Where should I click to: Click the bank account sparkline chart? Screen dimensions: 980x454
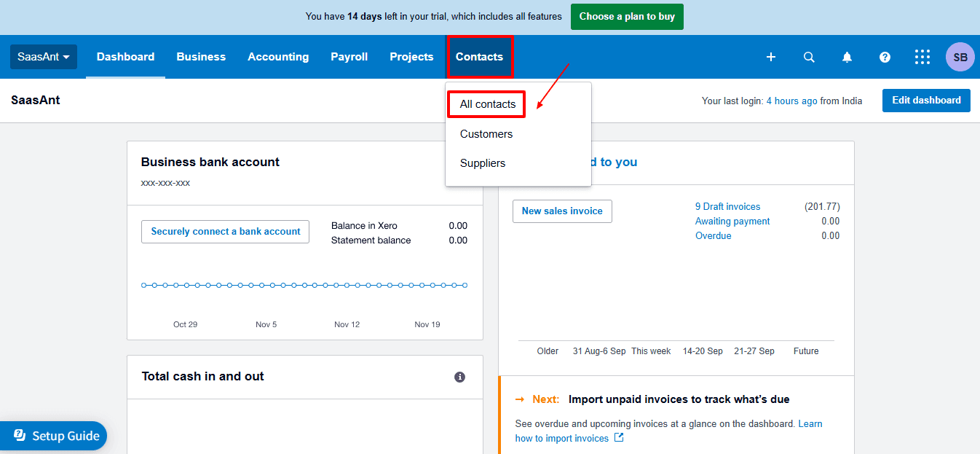coord(304,285)
